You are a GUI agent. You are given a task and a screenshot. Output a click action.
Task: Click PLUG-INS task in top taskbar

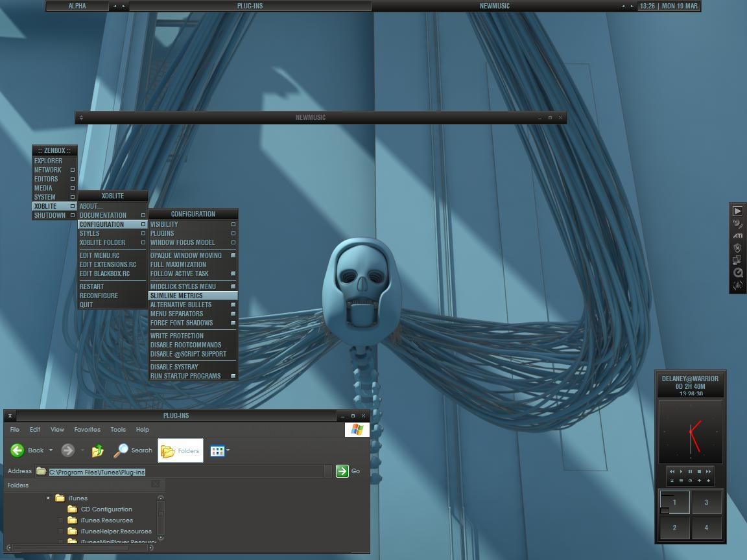point(250,6)
